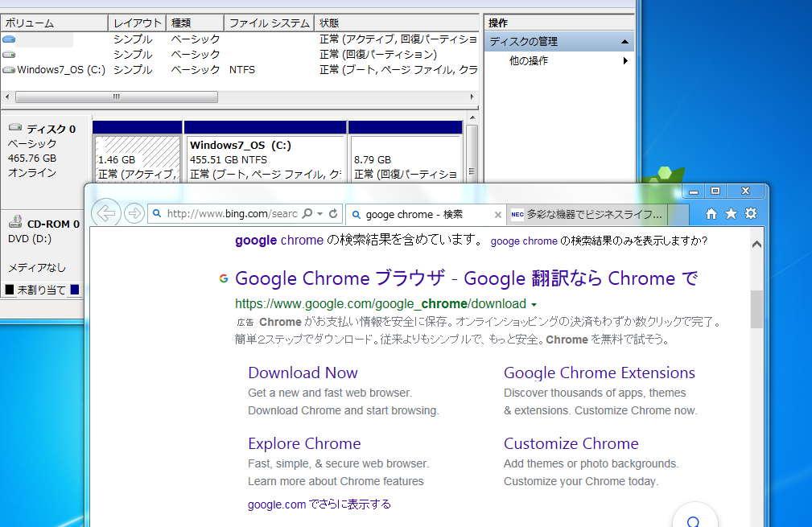
Task: Open 'google.com でさらに表示する' link
Action: pos(319,504)
